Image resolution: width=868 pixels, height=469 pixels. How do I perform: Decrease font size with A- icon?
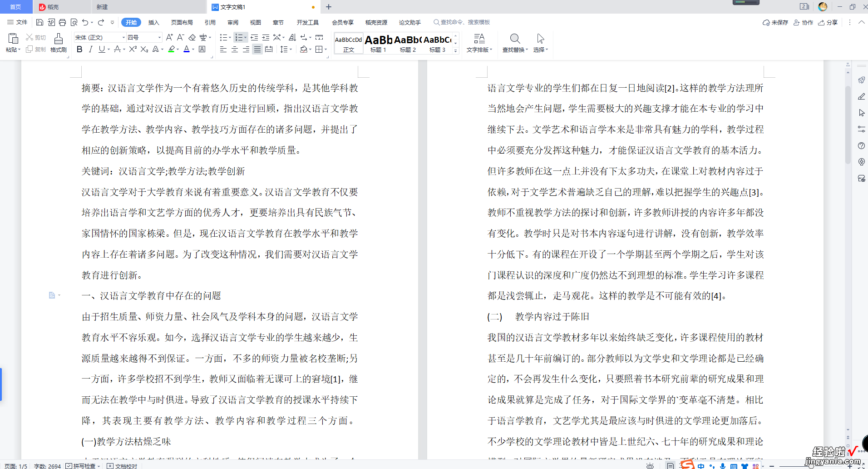[180, 37]
